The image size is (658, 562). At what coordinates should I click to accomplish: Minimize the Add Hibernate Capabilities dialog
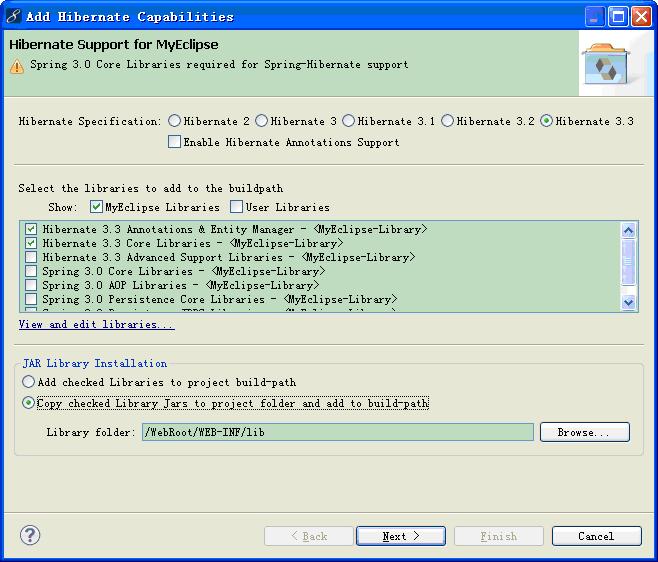[x=595, y=17]
